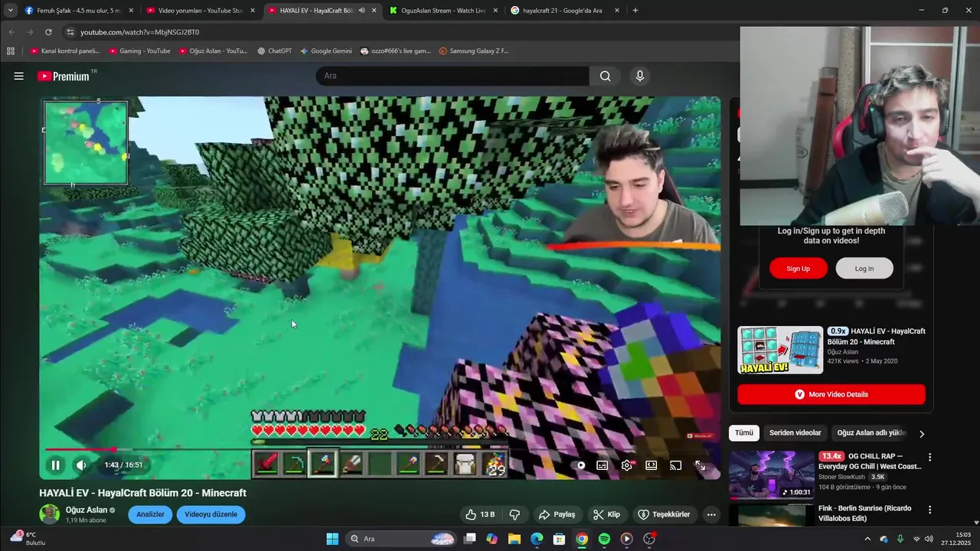Open the Chrome apps grid

[11, 51]
